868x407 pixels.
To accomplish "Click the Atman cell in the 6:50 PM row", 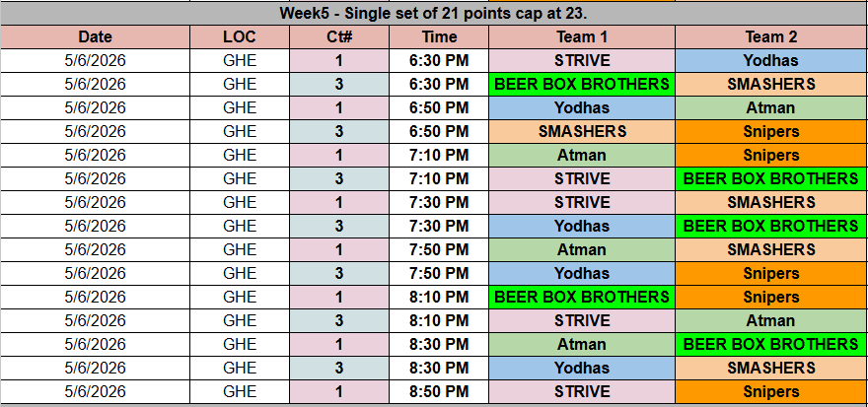I will (x=770, y=107).
